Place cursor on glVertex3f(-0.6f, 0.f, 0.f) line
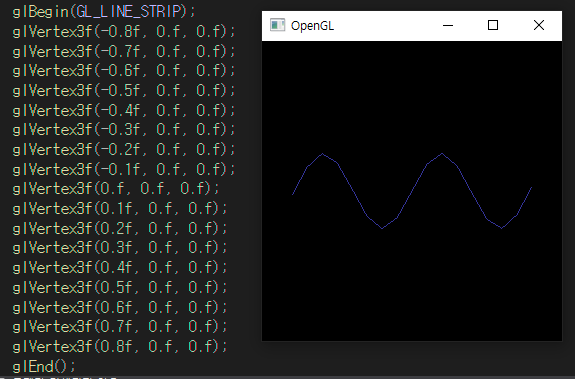The height and width of the screenshot is (379, 575). click(124, 71)
